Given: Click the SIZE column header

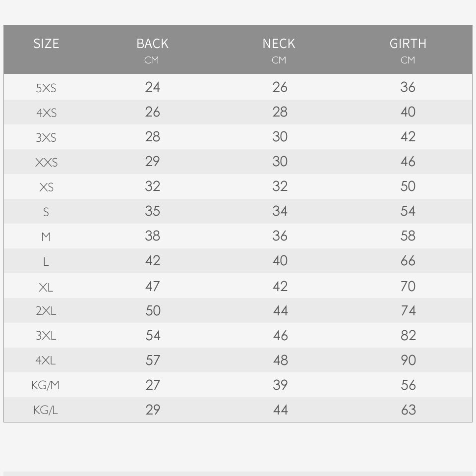Looking at the screenshot, I should point(46,44).
